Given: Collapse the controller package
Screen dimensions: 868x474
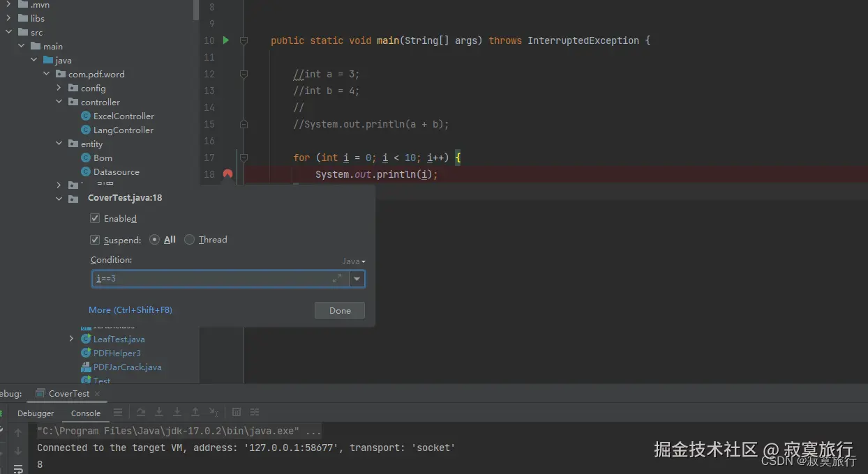Looking at the screenshot, I should point(59,102).
